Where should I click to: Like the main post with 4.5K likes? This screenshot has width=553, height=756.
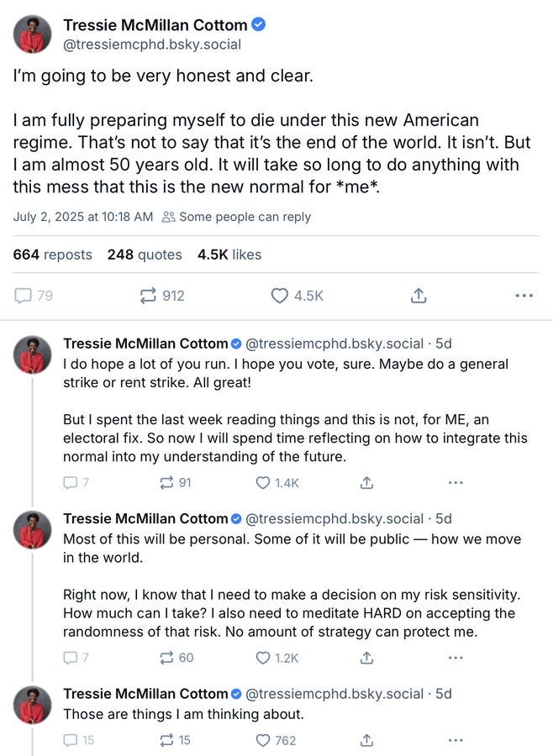coord(280,296)
